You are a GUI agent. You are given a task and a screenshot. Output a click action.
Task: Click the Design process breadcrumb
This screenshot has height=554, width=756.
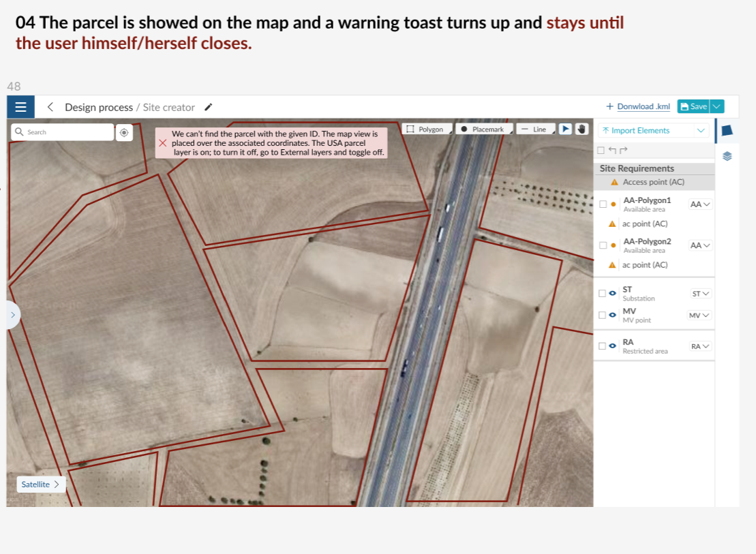99,108
